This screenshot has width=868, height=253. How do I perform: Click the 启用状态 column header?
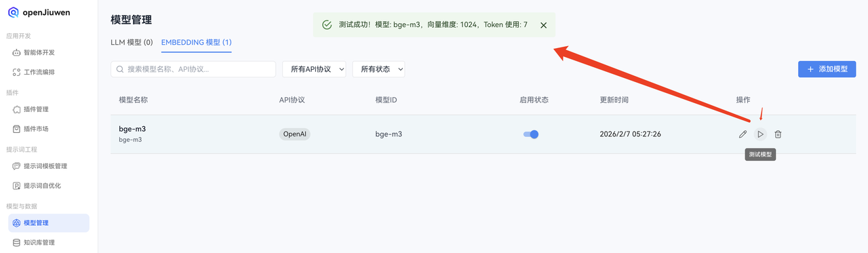point(534,100)
